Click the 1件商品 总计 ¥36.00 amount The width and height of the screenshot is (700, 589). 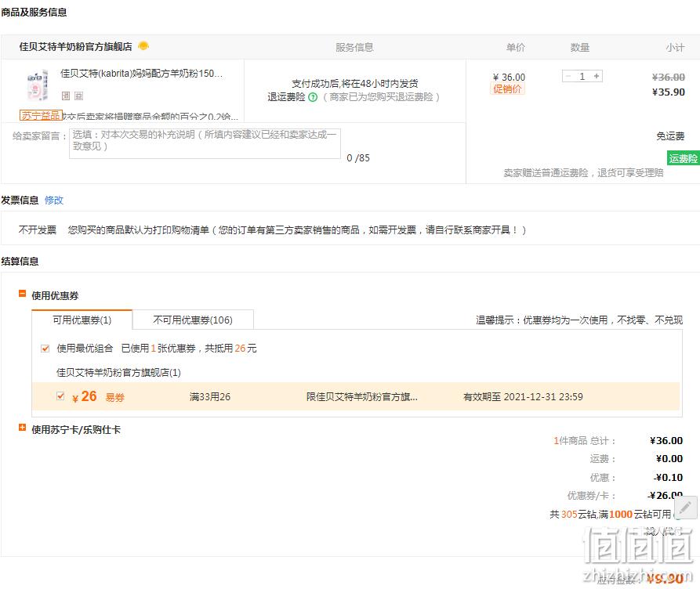(666, 441)
